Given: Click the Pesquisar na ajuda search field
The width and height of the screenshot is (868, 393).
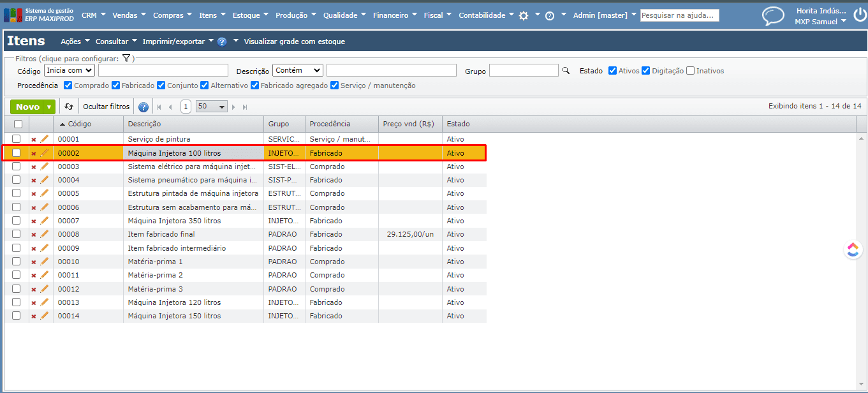Looking at the screenshot, I should coord(680,15).
